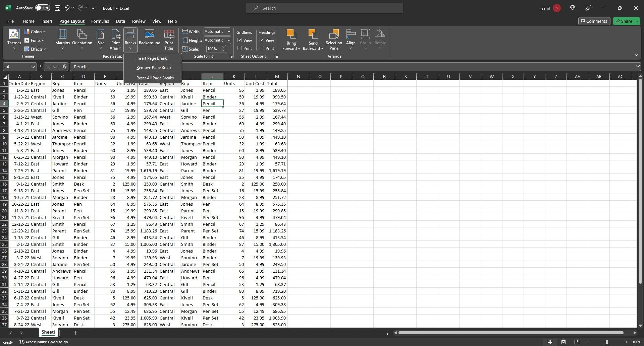Open the Effects theme dropdown
Image resolution: width=644 pixels, height=346 pixels.
[x=35, y=49]
